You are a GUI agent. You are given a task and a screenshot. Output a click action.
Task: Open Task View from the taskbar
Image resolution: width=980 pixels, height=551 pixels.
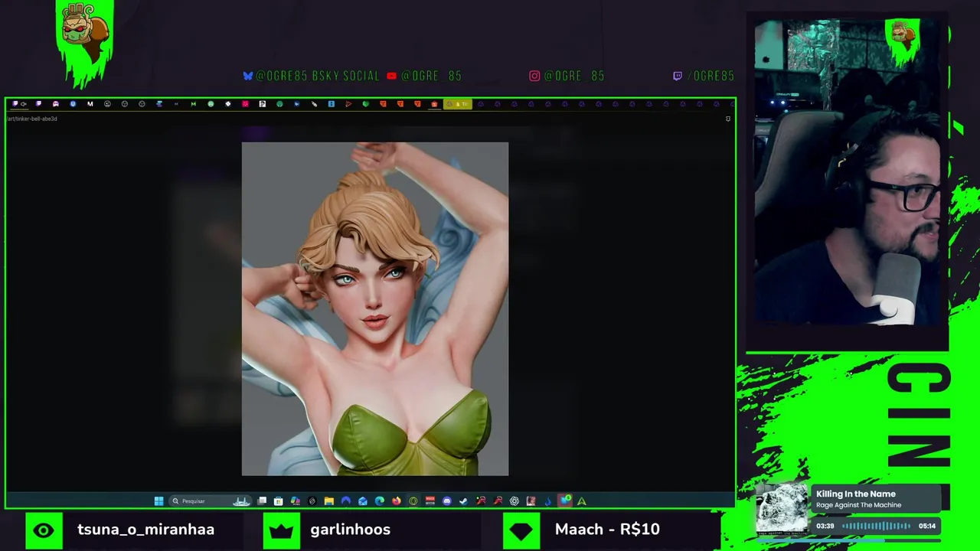tap(262, 501)
